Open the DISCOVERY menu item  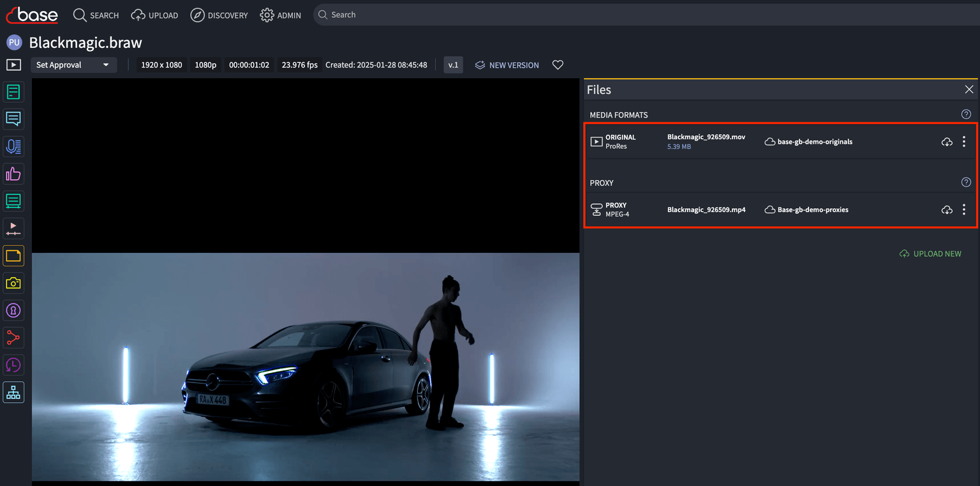point(219,15)
